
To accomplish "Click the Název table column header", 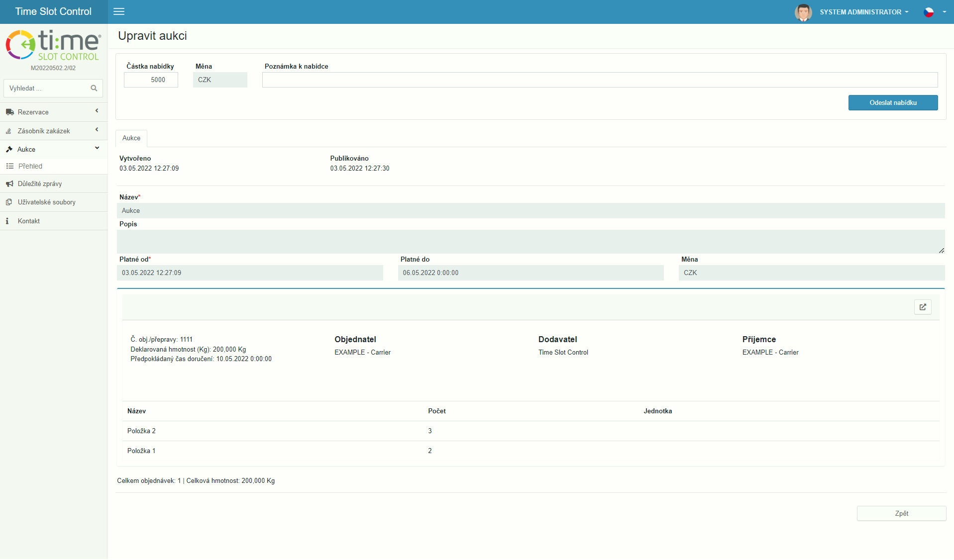I will coord(136,411).
